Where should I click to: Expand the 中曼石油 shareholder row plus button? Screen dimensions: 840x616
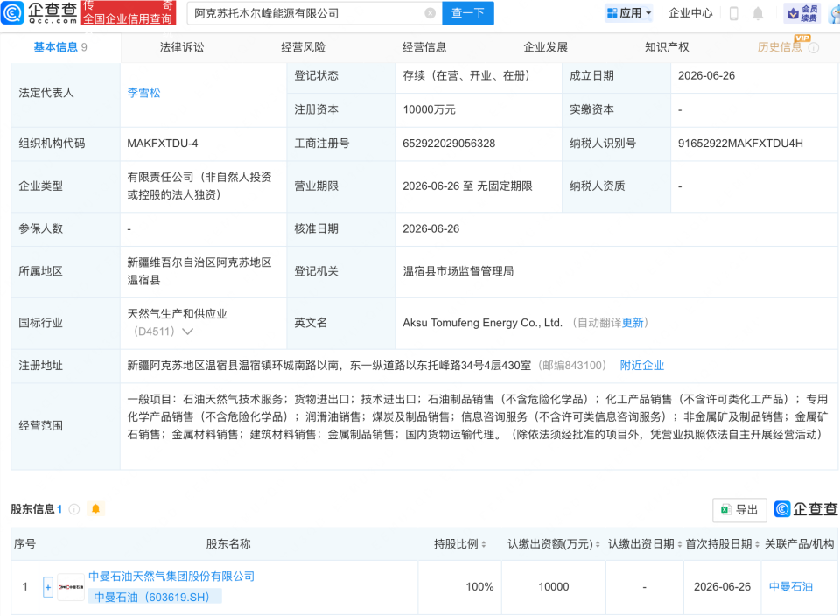(x=48, y=588)
